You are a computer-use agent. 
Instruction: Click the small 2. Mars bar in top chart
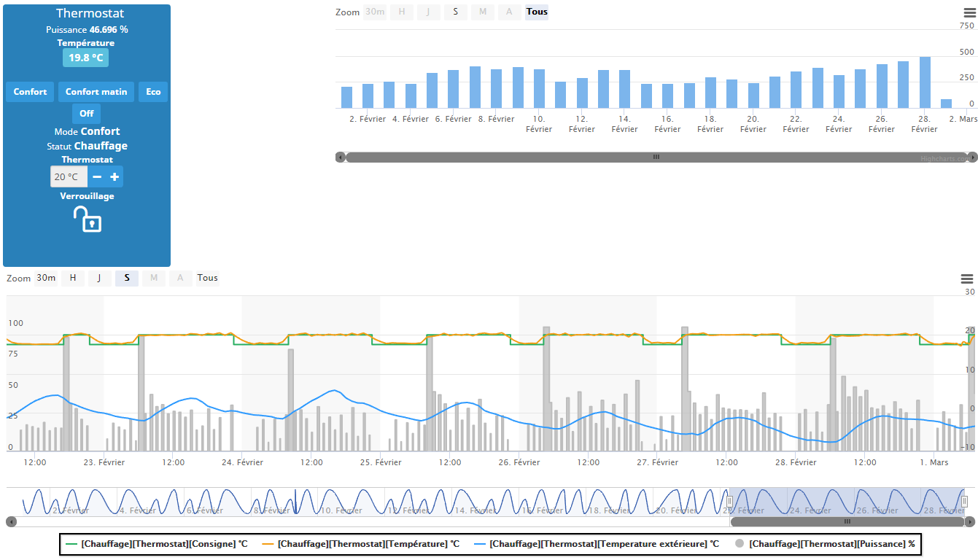946,104
